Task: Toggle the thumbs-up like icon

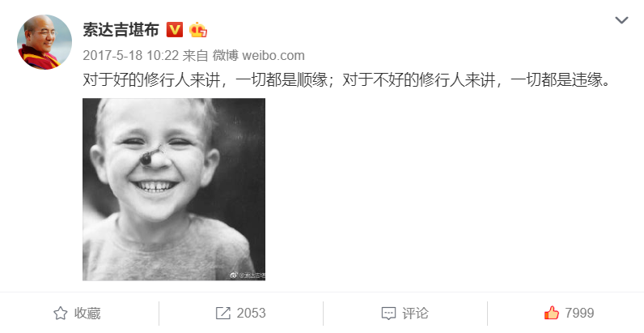Action: (552, 314)
